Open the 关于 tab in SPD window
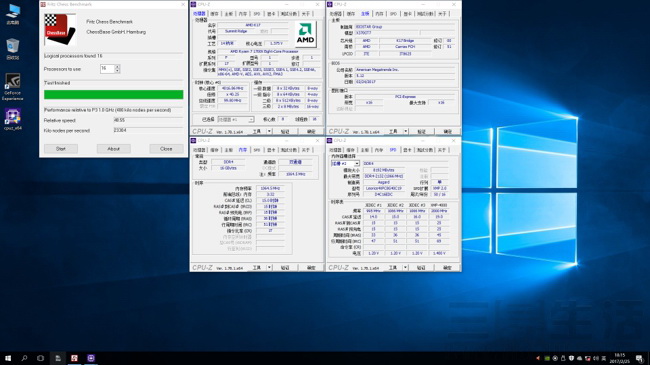 pyautogui.click(x=441, y=150)
